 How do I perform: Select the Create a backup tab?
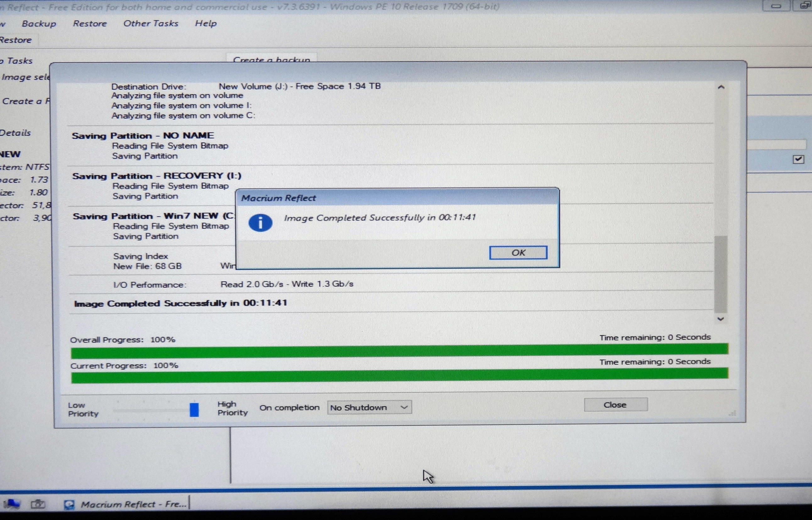click(271, 58)
